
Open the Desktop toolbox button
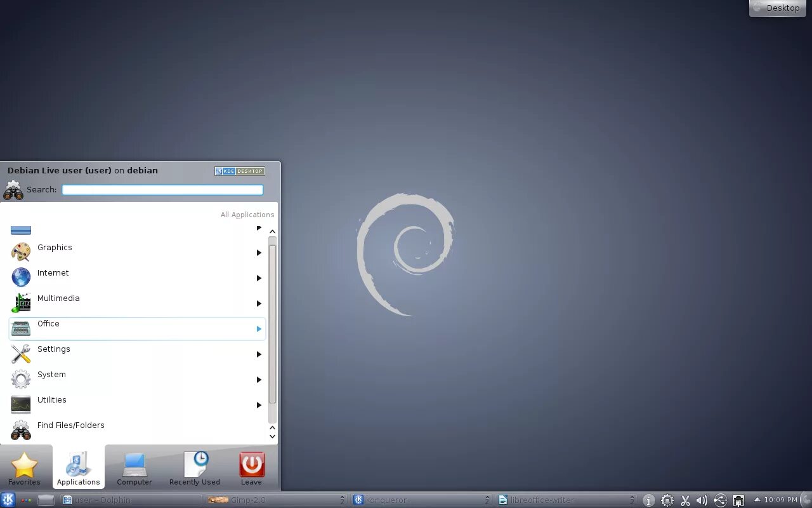click(x=777, y=8)
